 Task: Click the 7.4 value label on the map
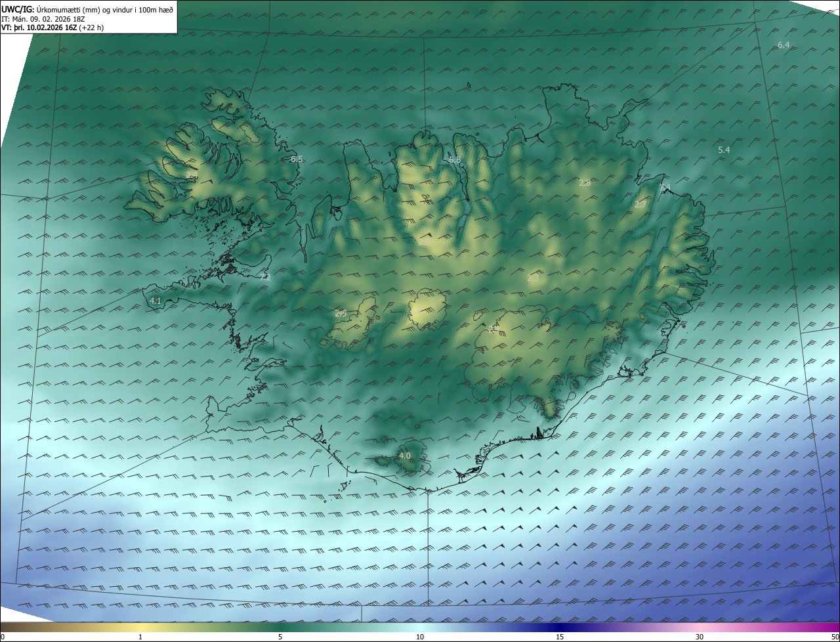coord(665,188)
